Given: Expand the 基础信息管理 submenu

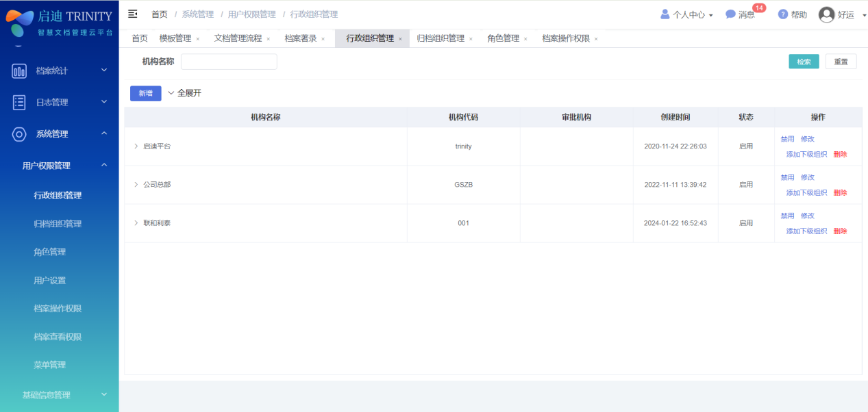Looking at the screenshot, I should pyautogui.click(x=104, y=394).
